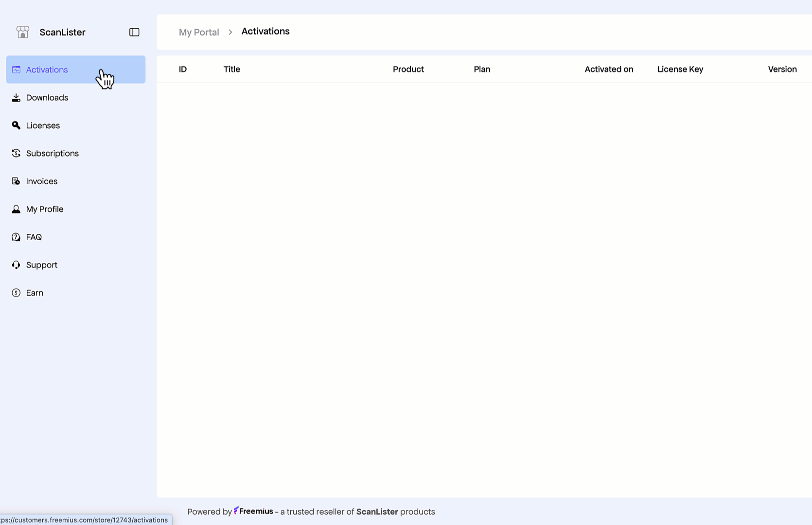Open the Activations menu item
812x525 pixels.
[76, 70]
